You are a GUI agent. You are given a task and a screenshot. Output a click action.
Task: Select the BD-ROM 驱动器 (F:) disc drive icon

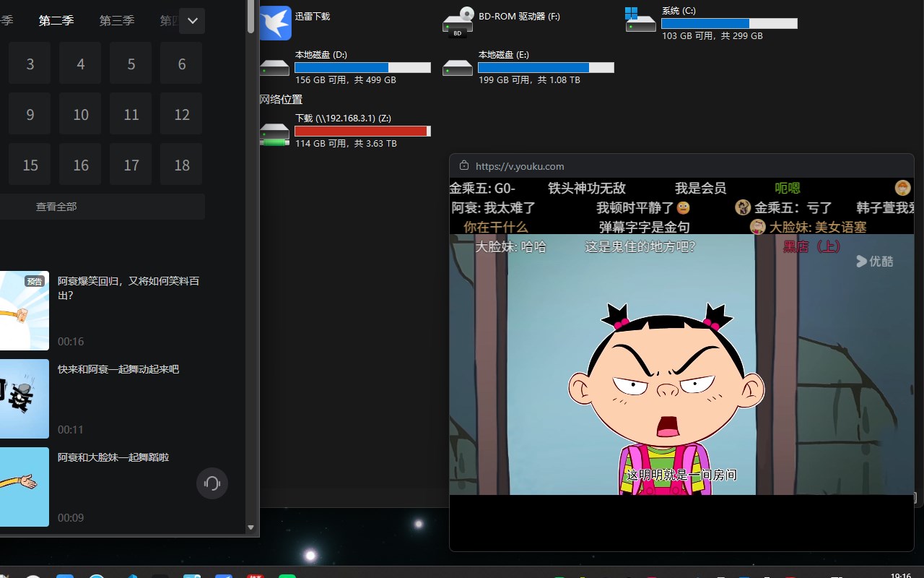tap(458, 22)
